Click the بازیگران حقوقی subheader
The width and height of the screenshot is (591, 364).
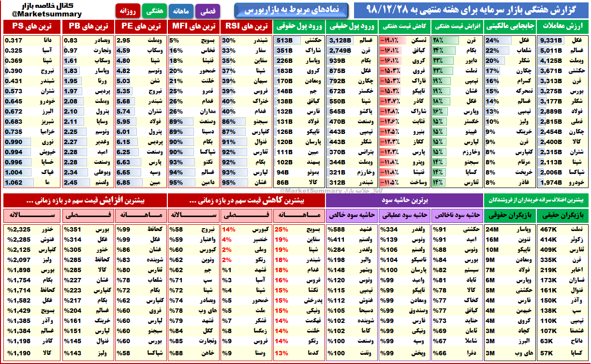click(x=509, y=215)
